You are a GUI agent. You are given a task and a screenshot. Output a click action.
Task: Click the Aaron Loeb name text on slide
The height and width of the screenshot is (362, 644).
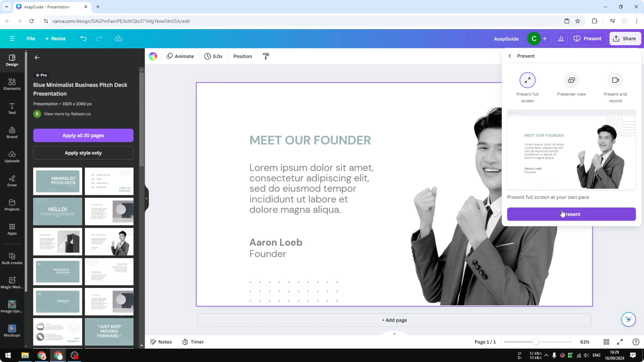point(276,242)
